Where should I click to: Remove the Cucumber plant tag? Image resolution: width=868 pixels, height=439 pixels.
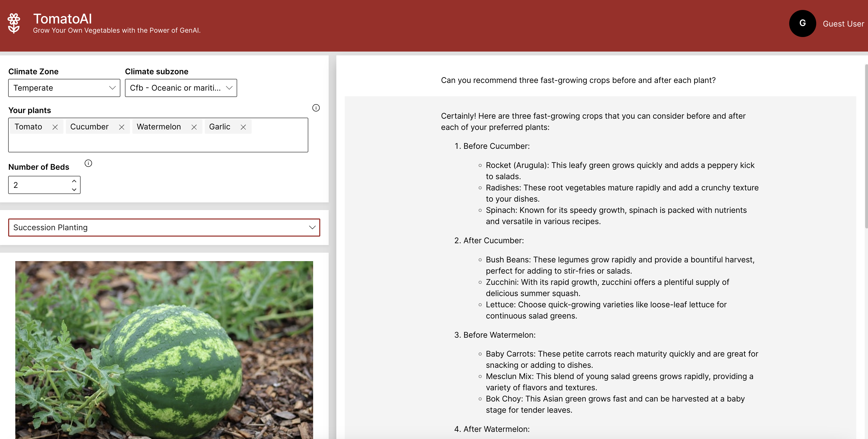tap(122, 127)
